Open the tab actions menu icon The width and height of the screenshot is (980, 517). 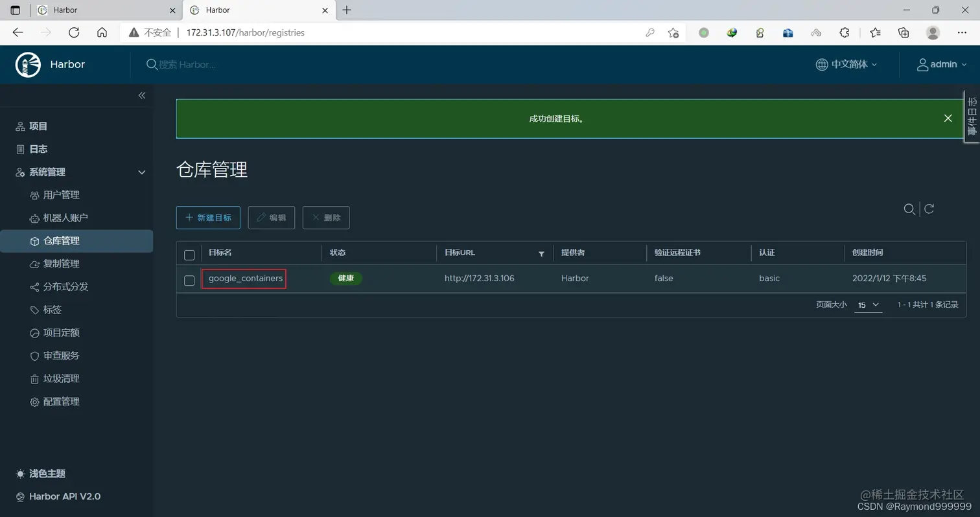[16, 10]
